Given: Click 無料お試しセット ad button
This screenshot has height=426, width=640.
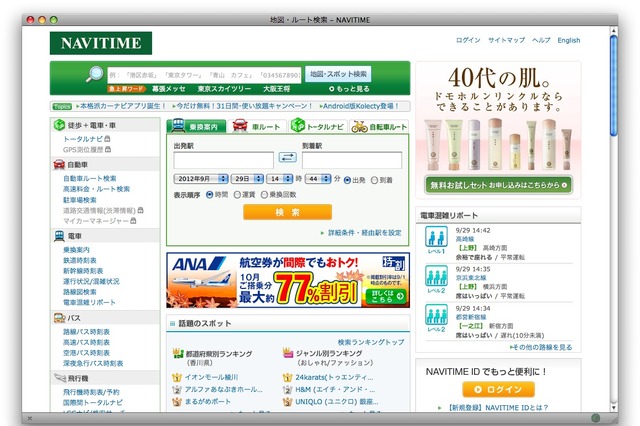Looking at the screenshot, I should coord(498,185).
